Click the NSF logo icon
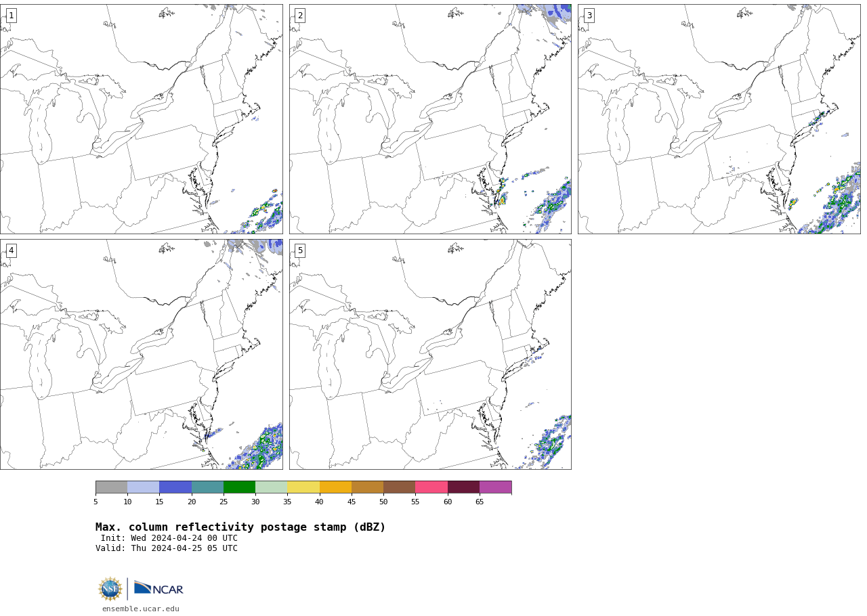The image size is (867, 616). coord(110,589)
